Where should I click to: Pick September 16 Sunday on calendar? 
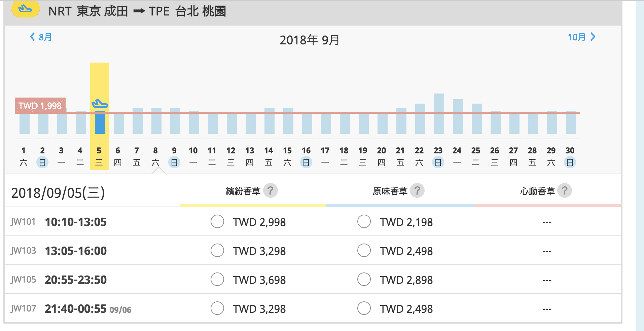point(306,156)
